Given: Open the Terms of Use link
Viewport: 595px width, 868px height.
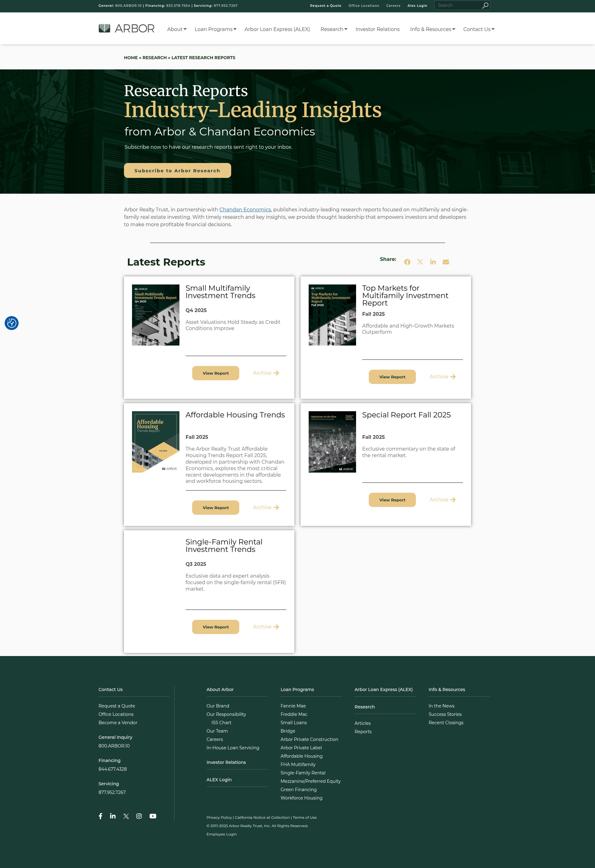Looking at the screenshot, I should pos(305,817).
